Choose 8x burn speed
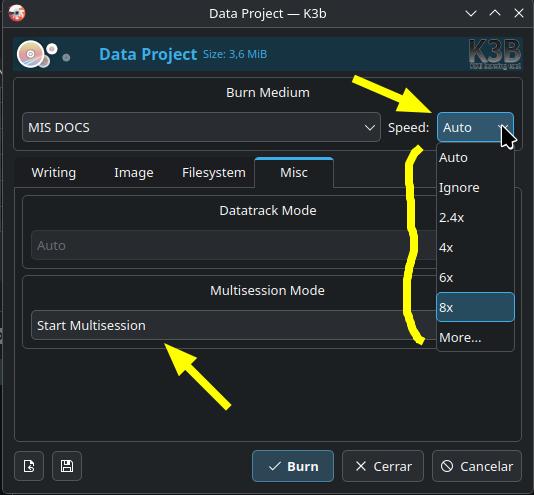The width and height of the screenshot is (534, 495). (475, 307)
